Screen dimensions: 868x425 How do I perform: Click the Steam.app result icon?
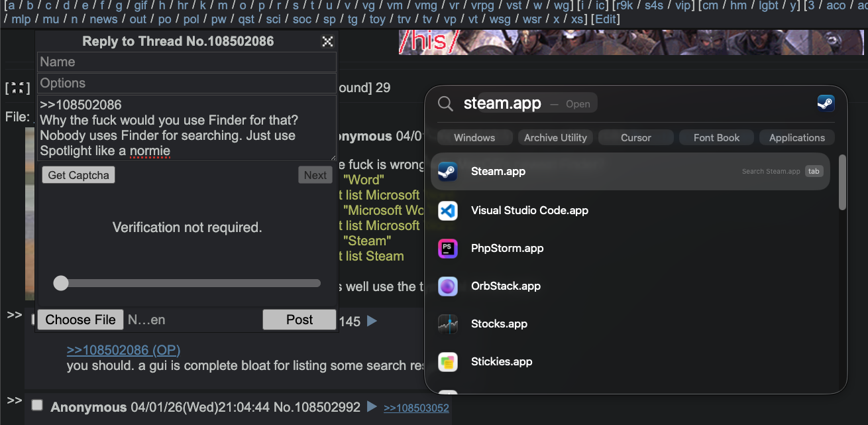pyautogui.click(x=447, y=172)
